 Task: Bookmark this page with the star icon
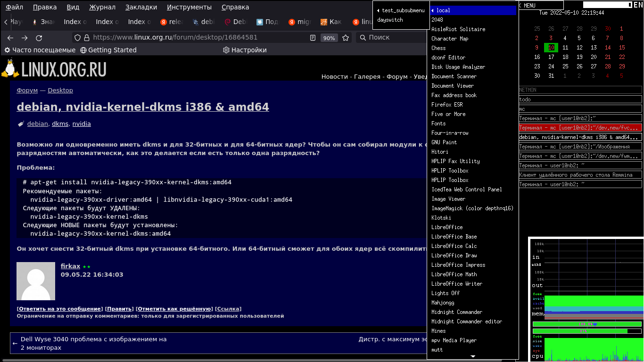[x=346, y=38]
